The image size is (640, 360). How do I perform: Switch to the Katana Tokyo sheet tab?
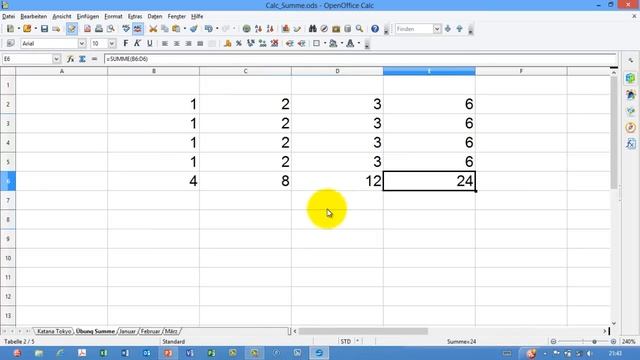(x=54, y=331)
